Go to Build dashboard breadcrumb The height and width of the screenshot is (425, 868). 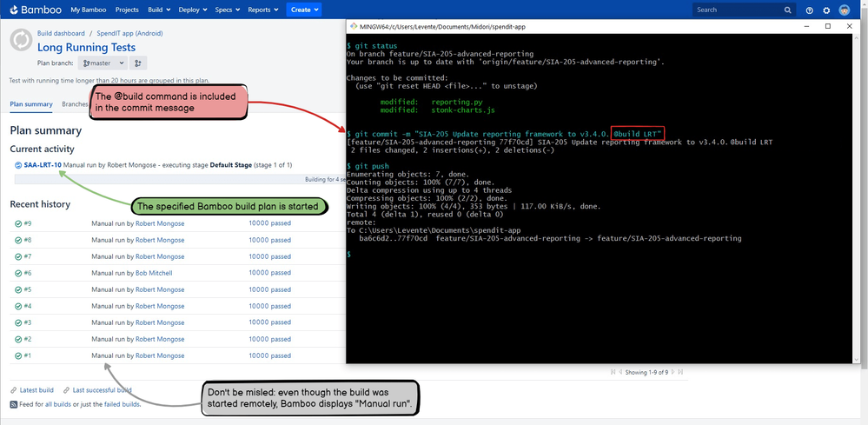point(61,33)
